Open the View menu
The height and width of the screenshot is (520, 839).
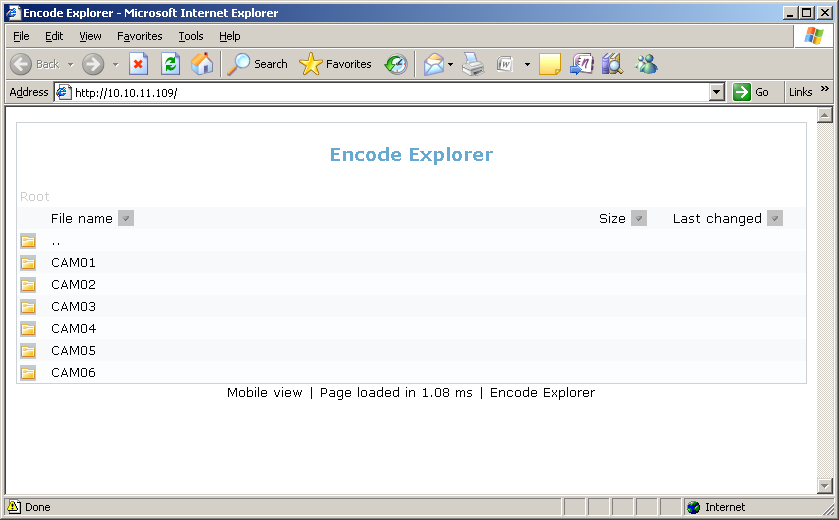pyautogui.click(x=90, y=36)
